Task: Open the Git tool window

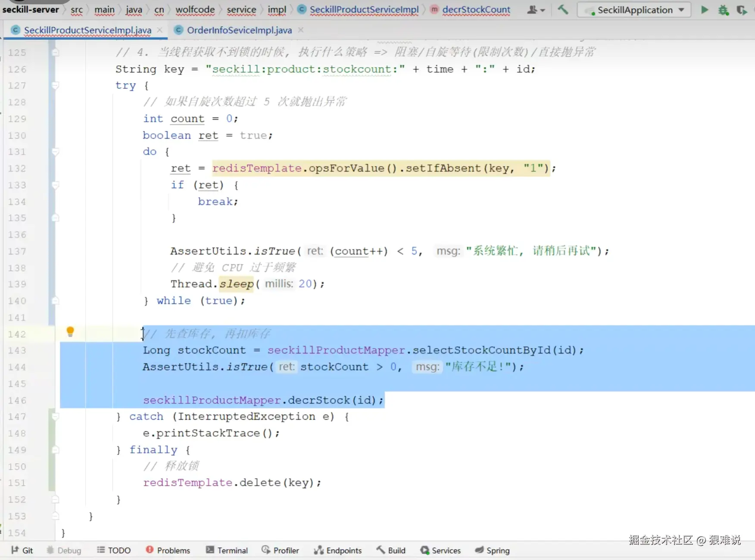Action: [x=22, y=550]
